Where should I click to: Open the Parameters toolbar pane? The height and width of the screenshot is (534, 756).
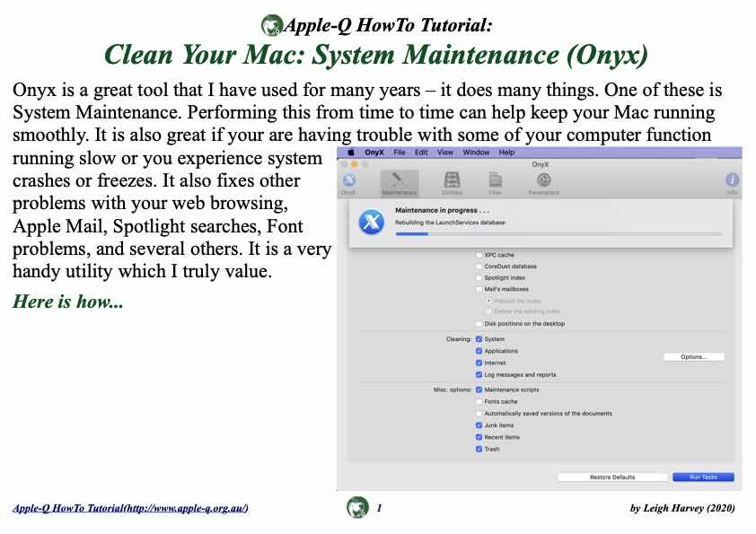(544, 184)
